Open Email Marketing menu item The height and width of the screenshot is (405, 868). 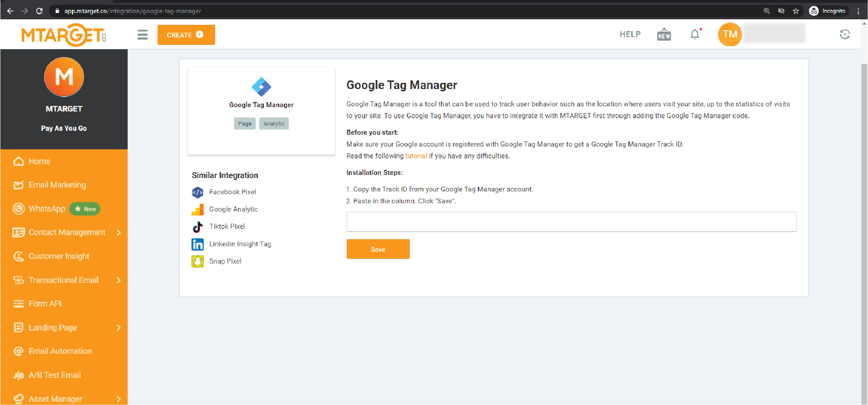pos(57,185)
